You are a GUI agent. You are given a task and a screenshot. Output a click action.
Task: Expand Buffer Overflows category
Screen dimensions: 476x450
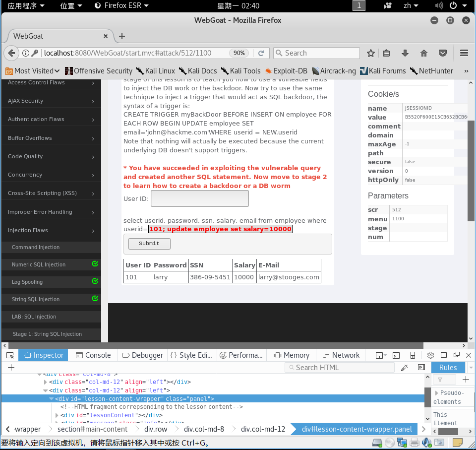pos(51,138)
